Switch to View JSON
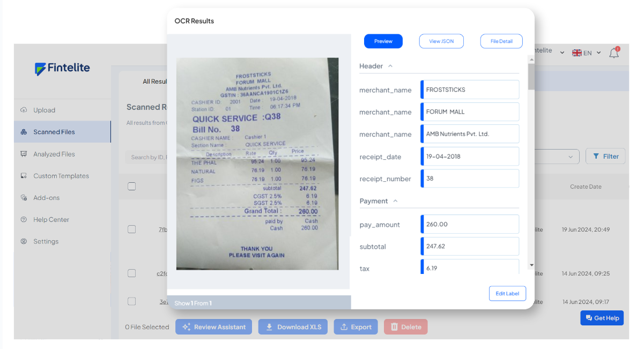 (441, 41)
